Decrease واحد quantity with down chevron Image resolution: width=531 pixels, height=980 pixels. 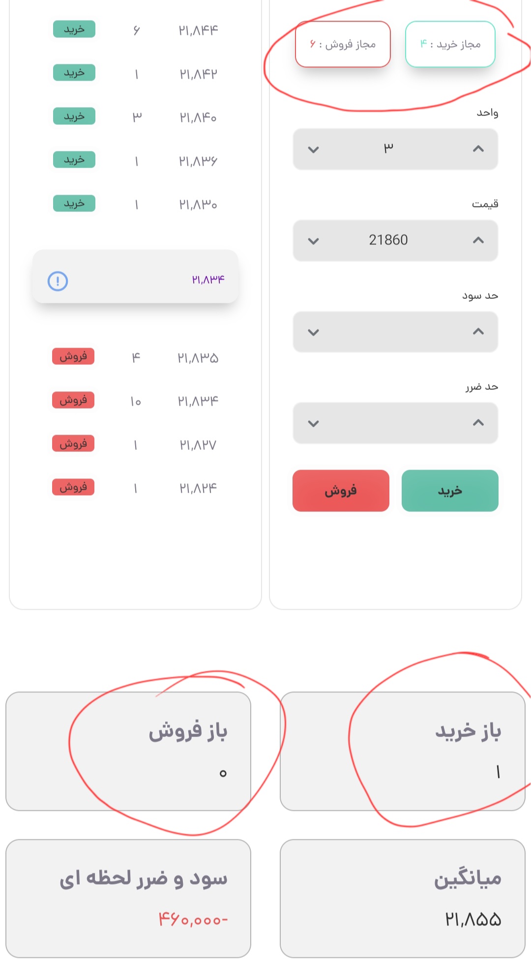coord(313,149)
